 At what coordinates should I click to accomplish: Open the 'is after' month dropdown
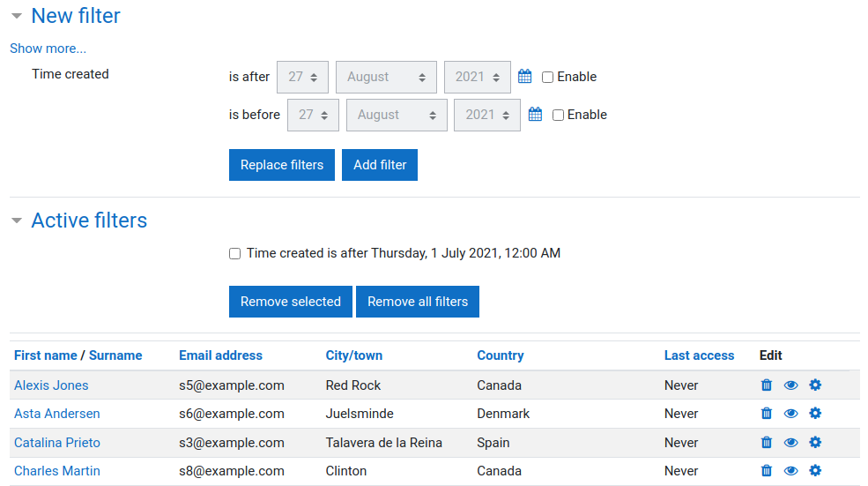tap(386, 77)
